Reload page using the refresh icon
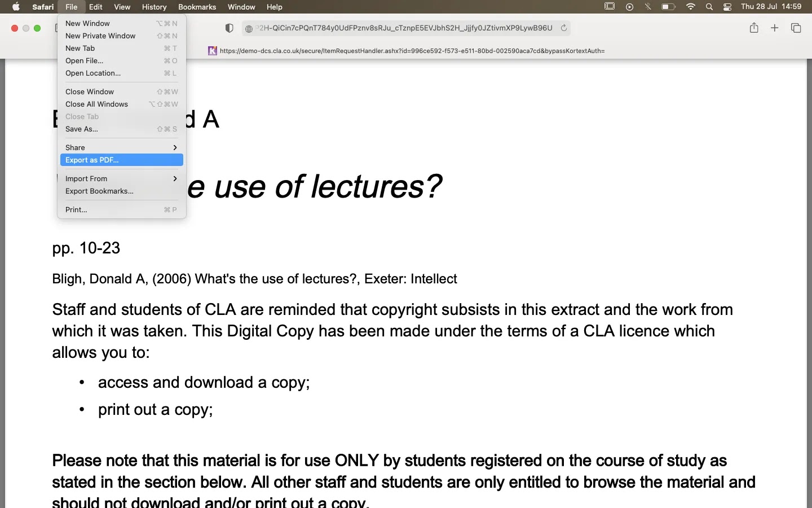The width and height of the screenshot is (812, 508). pyautogui.click(x=563, y=28)
